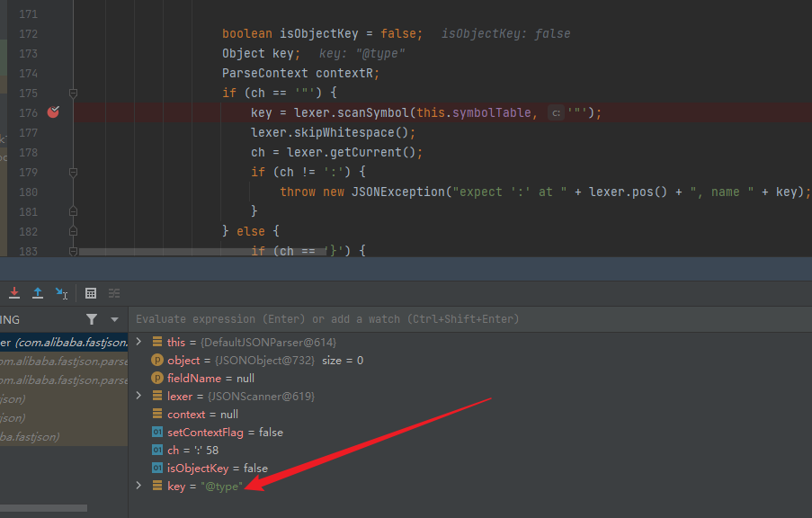Viewport: 812px width, 518px height.
Task: Toggle the breakpoint on line 176
Action: (53, 112)
